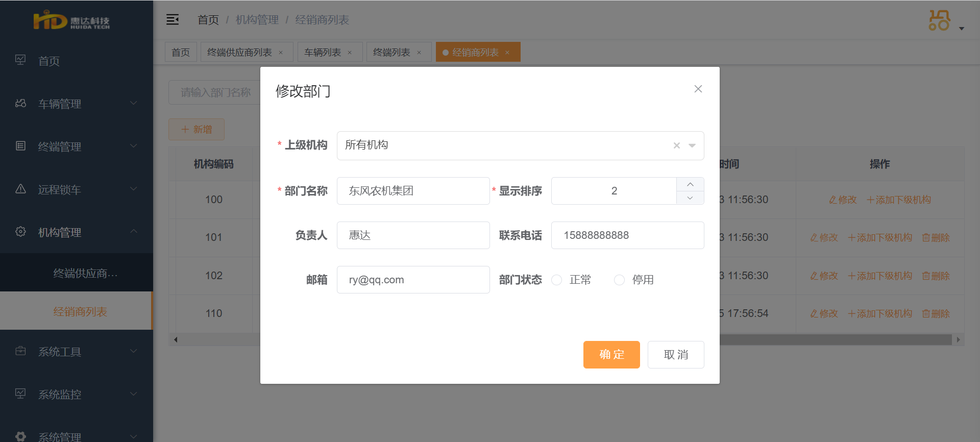Open the 终端供应商 submenu item

77,273
